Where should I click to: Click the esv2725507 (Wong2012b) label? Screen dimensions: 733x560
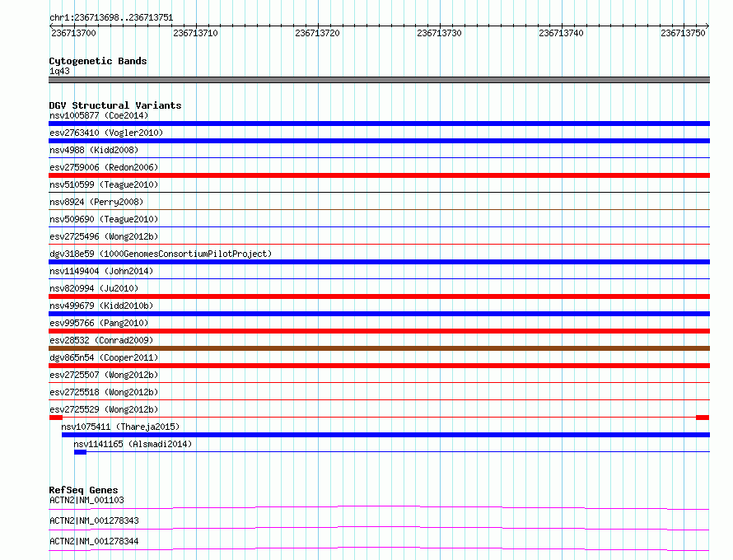pos(104,375)
